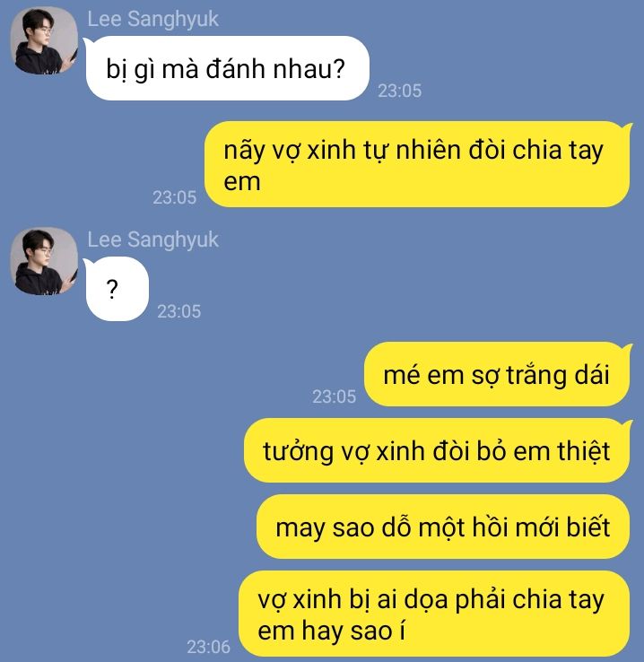Tap the 23:05 time beside 'nãy vợ xinh' message
Viewport: 644px width, 662px height.
(175, 197)
